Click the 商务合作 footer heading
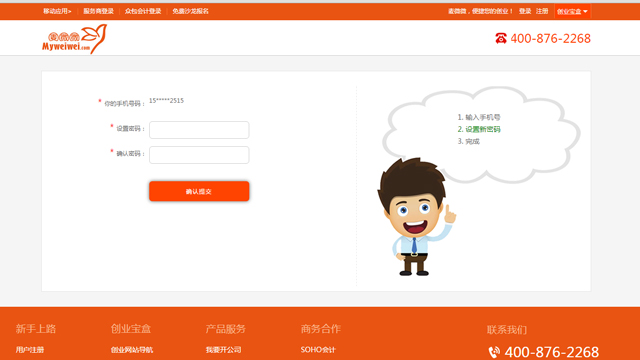The image size is (640, 360). [321, 329]
